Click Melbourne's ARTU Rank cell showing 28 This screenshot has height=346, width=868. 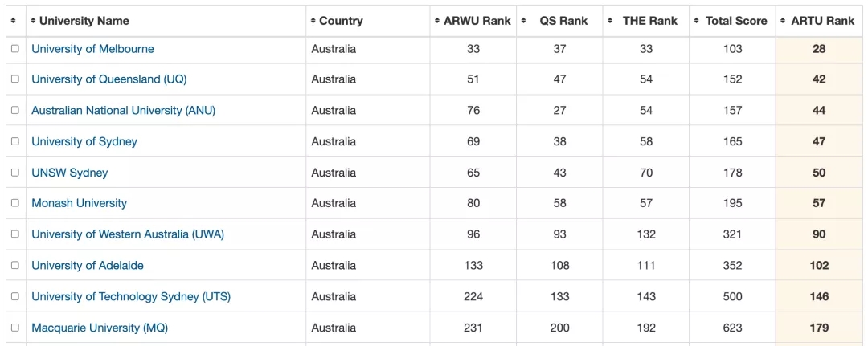click(x=819, y=49)
